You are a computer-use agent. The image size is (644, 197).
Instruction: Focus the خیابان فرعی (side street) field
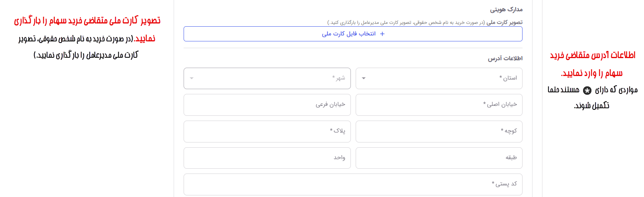[267, 105]
